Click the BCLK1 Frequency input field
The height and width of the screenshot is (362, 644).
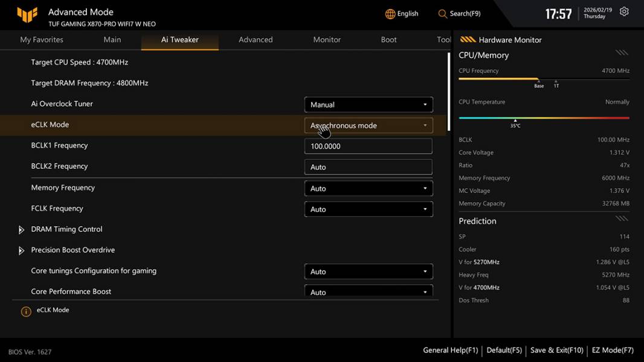[x=368, y=146]
